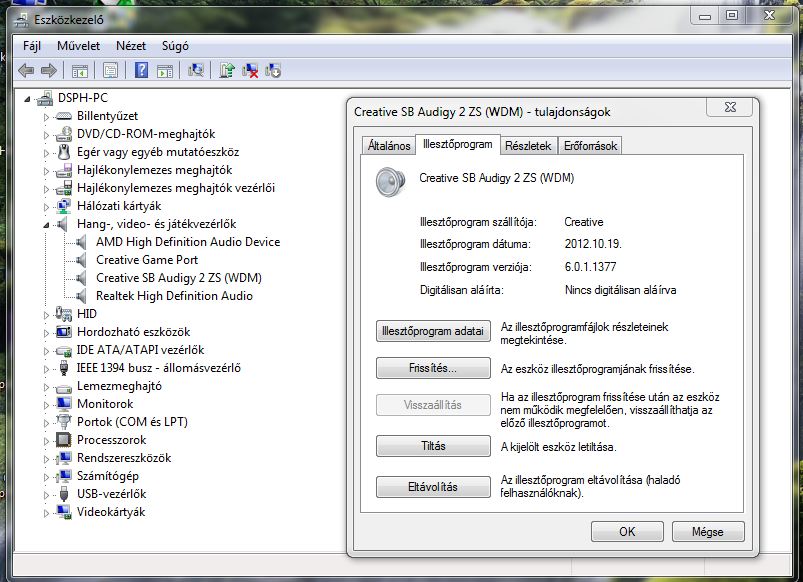Open the Súgó menu

[x=175, y=46]
